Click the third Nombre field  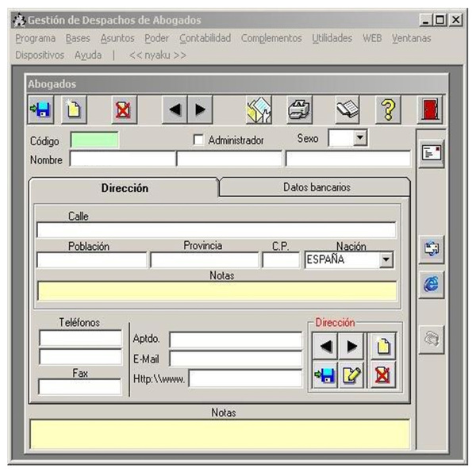348,159
